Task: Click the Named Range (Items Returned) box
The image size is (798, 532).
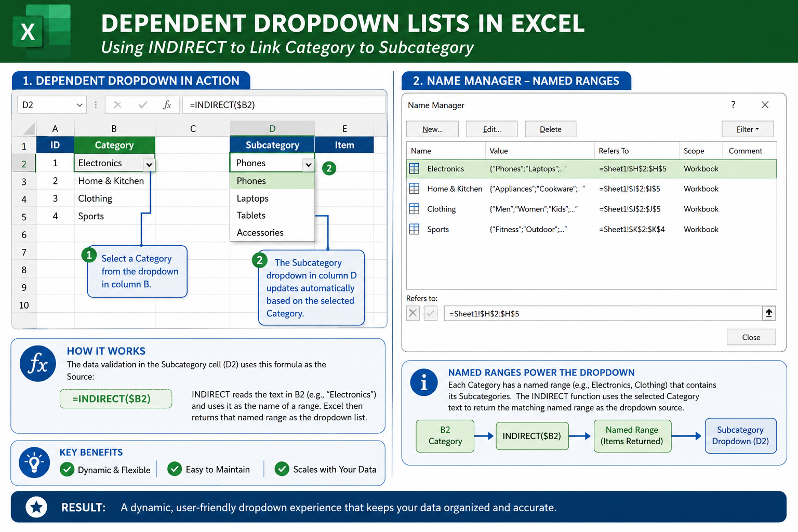Action: [632, 436]
